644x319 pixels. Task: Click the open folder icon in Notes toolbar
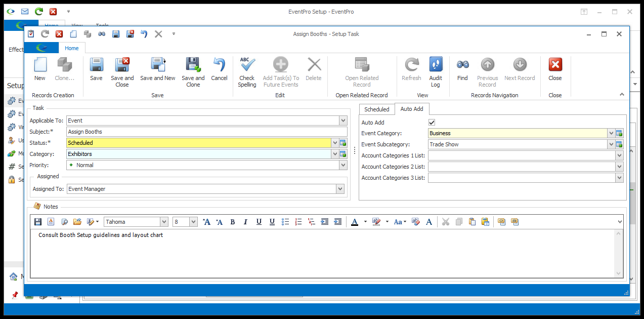pos(77,222)
